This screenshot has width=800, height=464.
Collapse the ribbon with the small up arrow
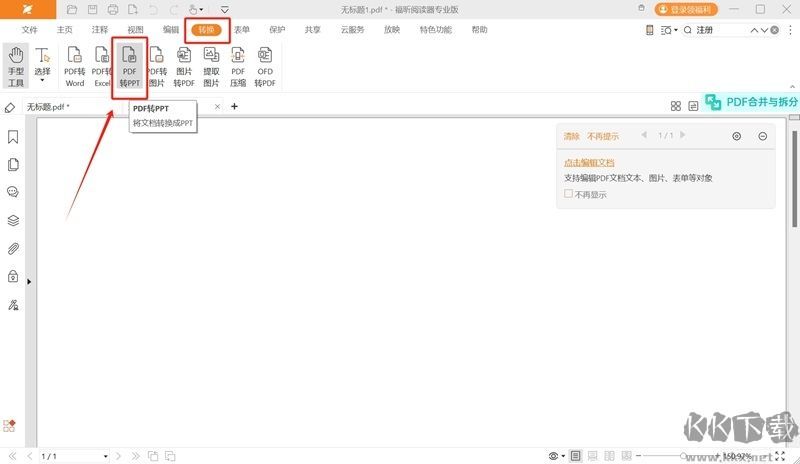point(792,87)
